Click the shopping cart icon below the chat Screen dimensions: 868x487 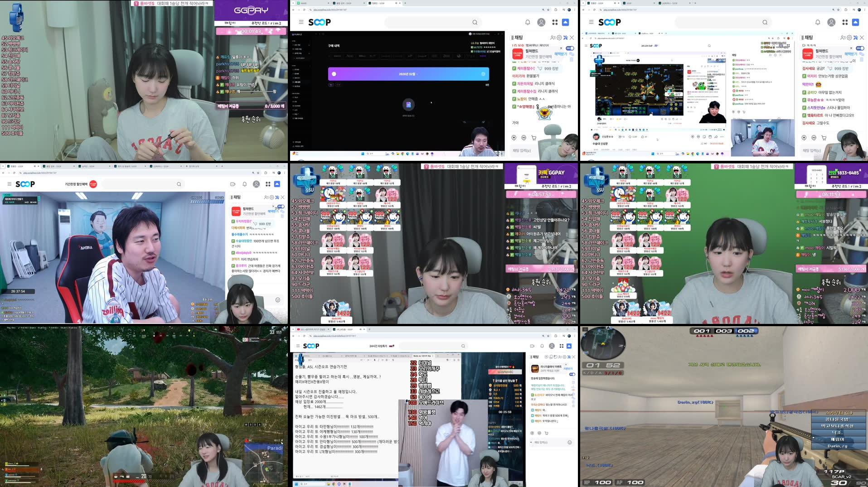click(x=533, y=138)
